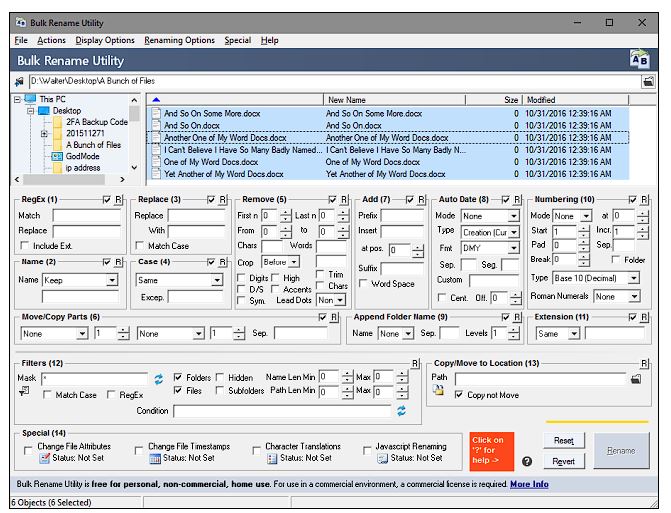Open the Javascript Renaming status icon
The width and height of the screenshot is (671, 513).
coord(382,458)
